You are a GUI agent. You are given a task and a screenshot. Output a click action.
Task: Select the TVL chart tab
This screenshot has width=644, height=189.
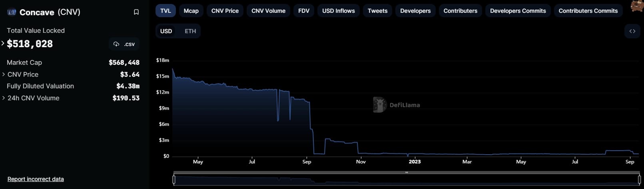[165, 11]
